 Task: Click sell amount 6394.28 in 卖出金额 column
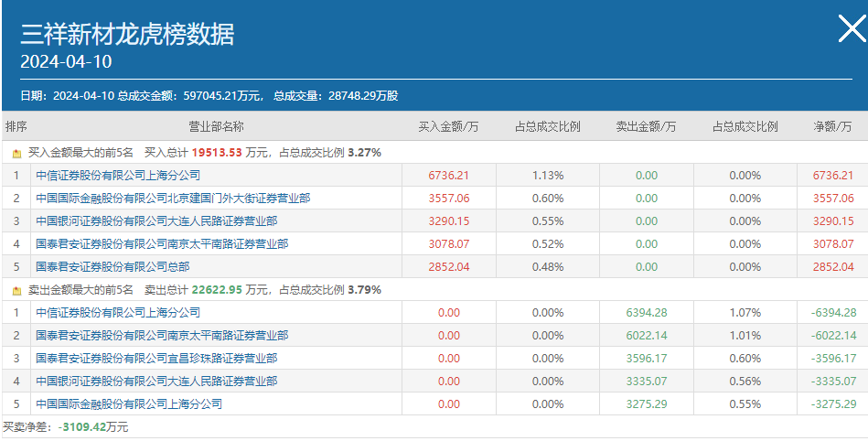647,313
